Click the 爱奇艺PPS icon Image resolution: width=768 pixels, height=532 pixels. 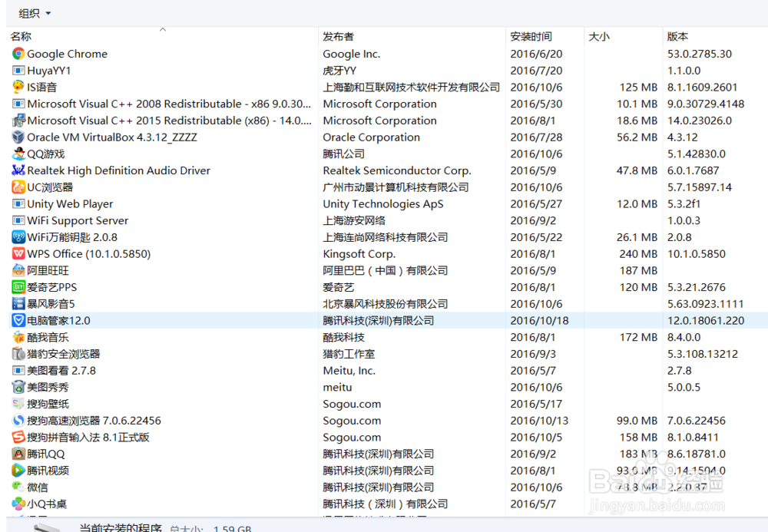18,287
